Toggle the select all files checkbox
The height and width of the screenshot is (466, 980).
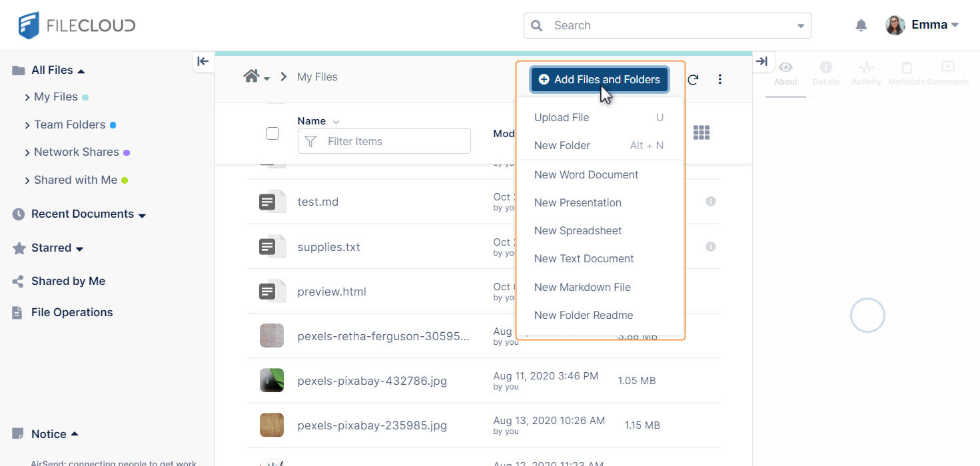272,133
